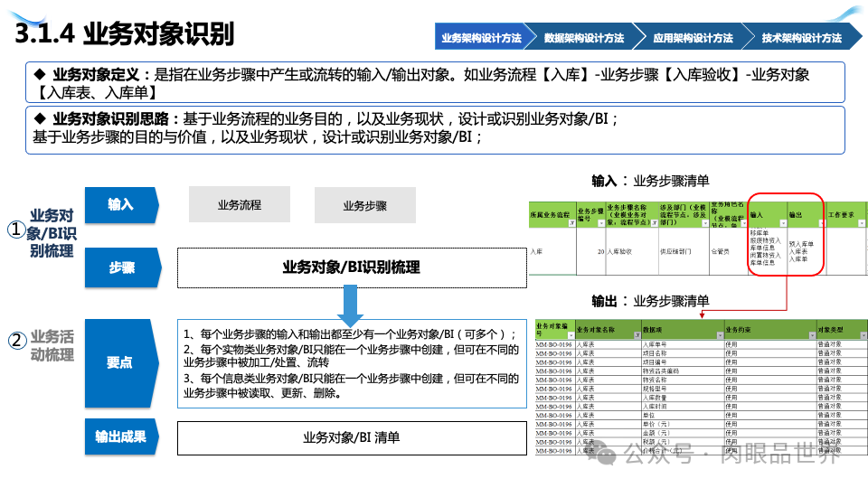Click the 项目名称 data item cell

point(684,353)
